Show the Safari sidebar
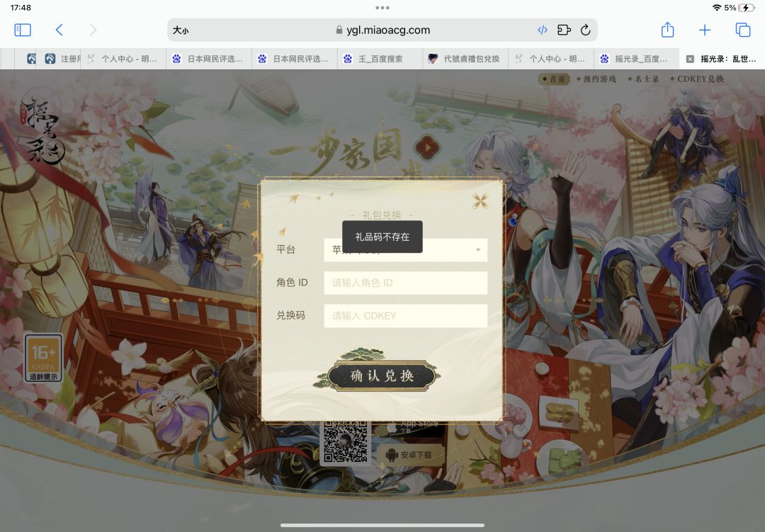This screenshot has height=532, width=765. (x=23, y=30)
